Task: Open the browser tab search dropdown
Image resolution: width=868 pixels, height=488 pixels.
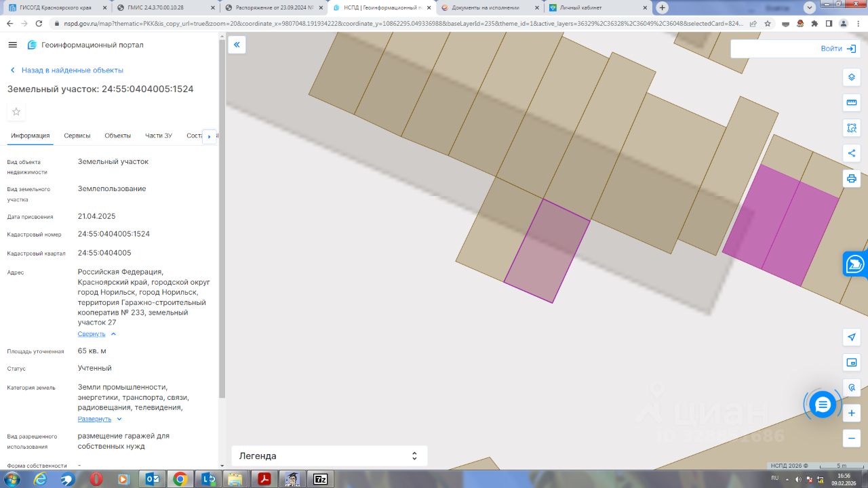Action: [x=809, y=7]
